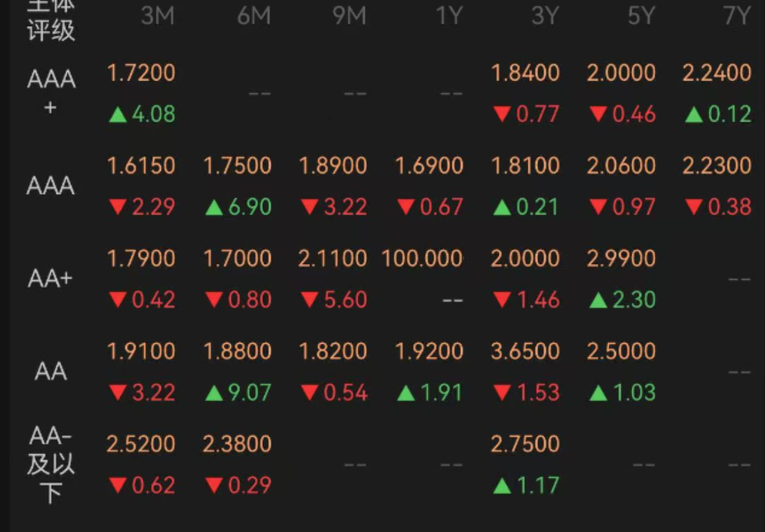Image resolution: width=765 pixels, height=532 pixels.
Task: Select the 3M column header
Action: coord(158,16)
